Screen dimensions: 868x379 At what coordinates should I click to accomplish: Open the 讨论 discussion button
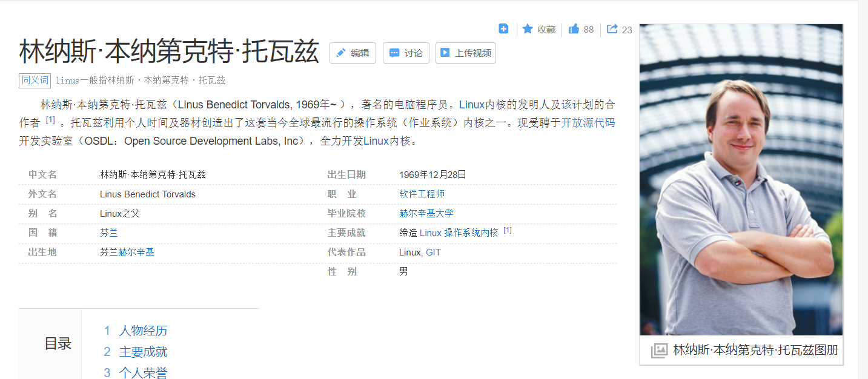(406, 53)
